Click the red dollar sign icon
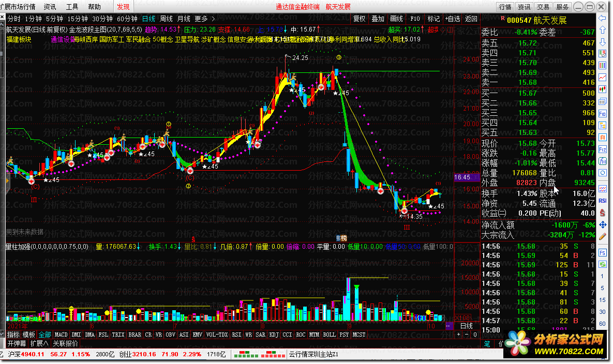 tap(603, 213)
